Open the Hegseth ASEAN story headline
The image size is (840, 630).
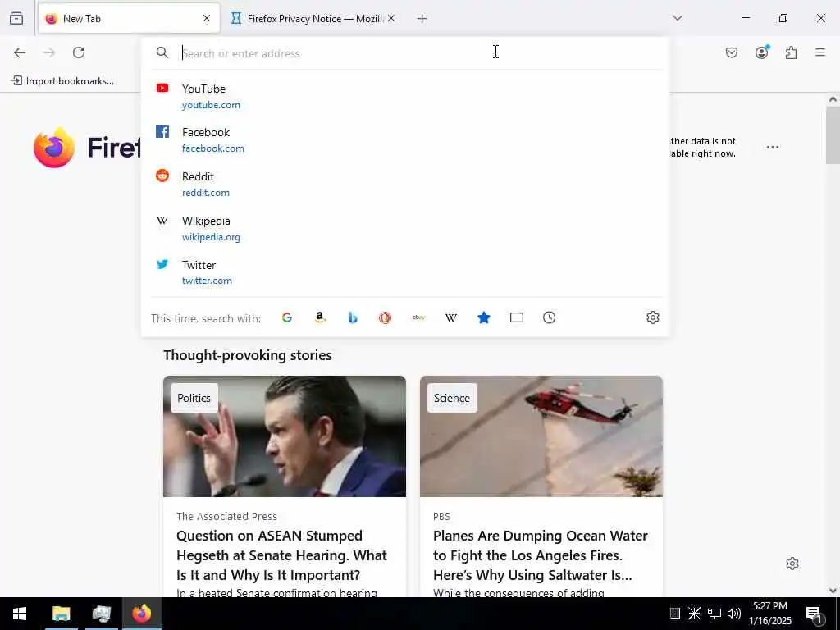(281, 555)
